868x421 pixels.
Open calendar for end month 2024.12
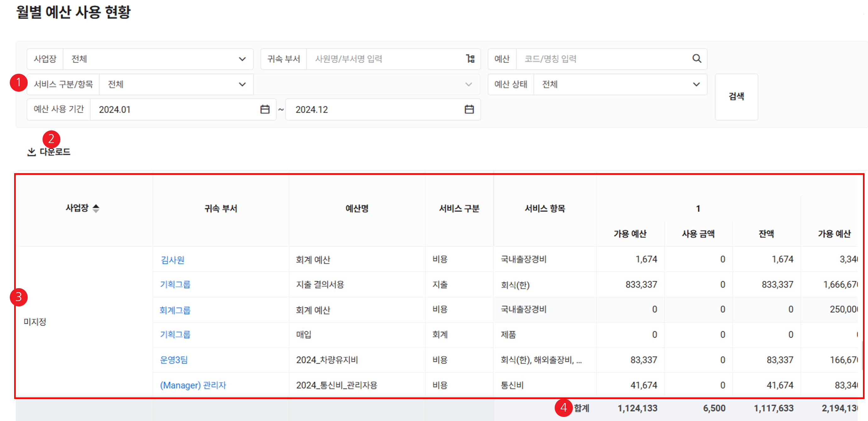[x=469, y=109]
